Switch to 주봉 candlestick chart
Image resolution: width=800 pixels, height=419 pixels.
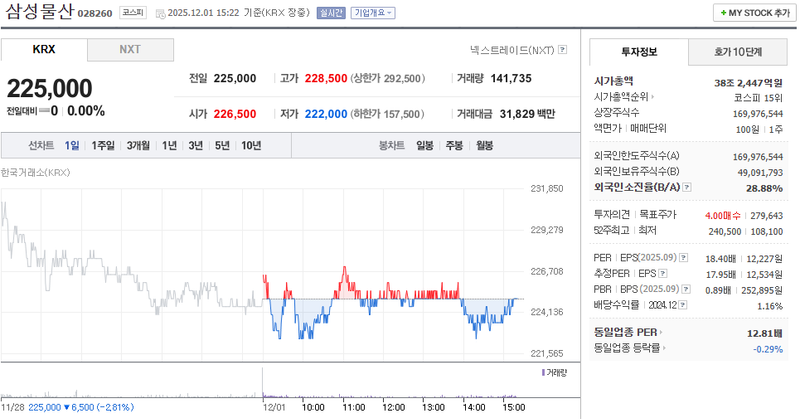[x=454, y=145]
